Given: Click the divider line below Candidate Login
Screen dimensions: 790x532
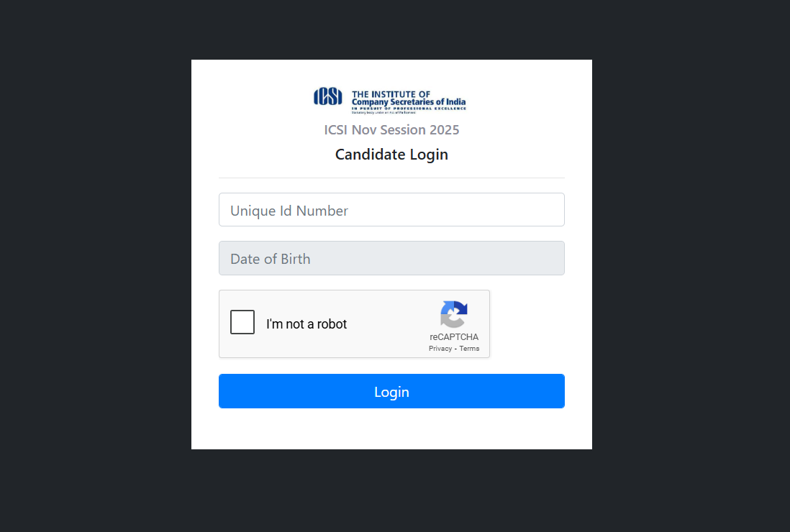Looking at the screenshot, I should 391,178.
